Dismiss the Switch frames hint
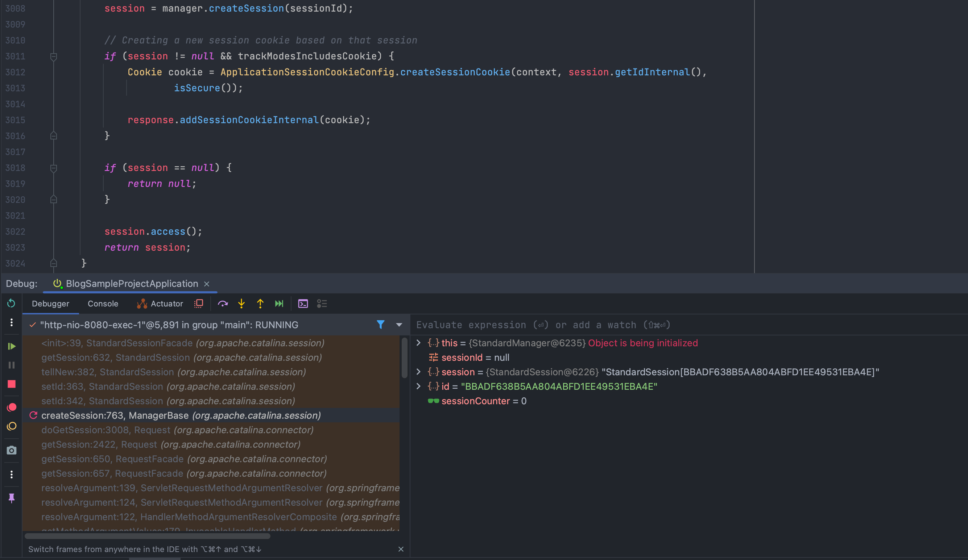 (401, 549)
